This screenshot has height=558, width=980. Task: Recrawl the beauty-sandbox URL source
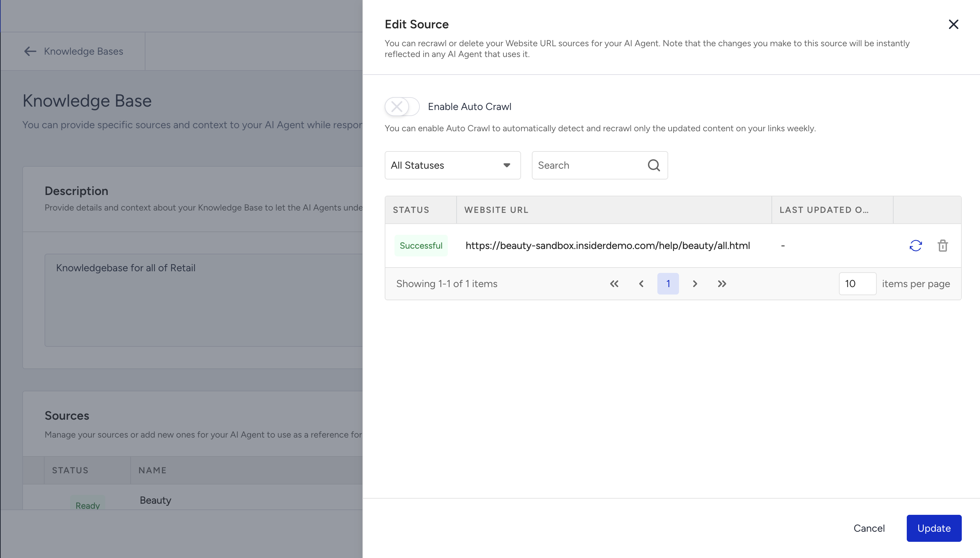(916, 246)
